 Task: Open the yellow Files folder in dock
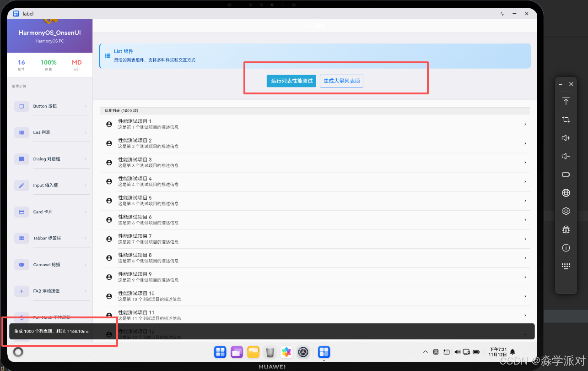[254, 352]
